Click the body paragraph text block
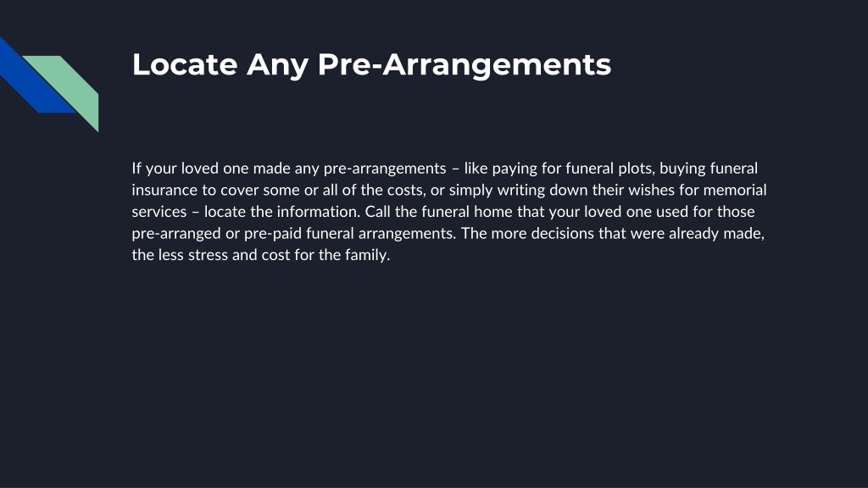The height and width of the screenshot is (488, 868). (x=449, y=211)
